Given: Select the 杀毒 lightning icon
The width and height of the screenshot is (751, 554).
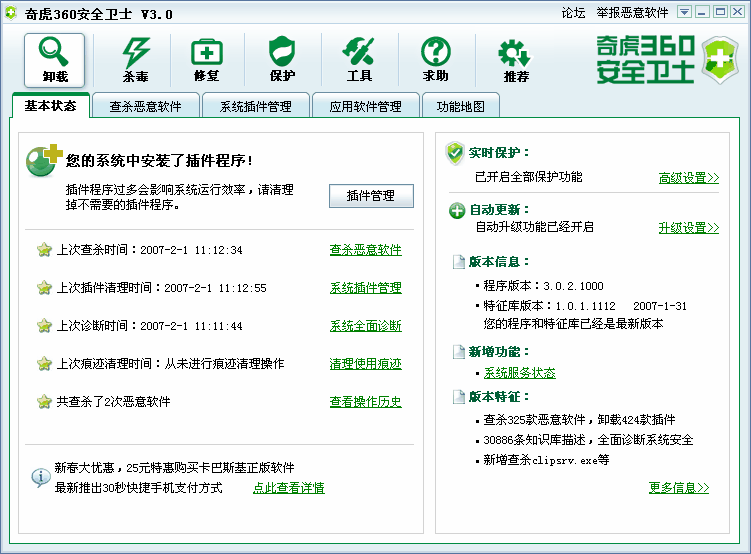Looking at the screenshot, I should click(x=136, y=60).
